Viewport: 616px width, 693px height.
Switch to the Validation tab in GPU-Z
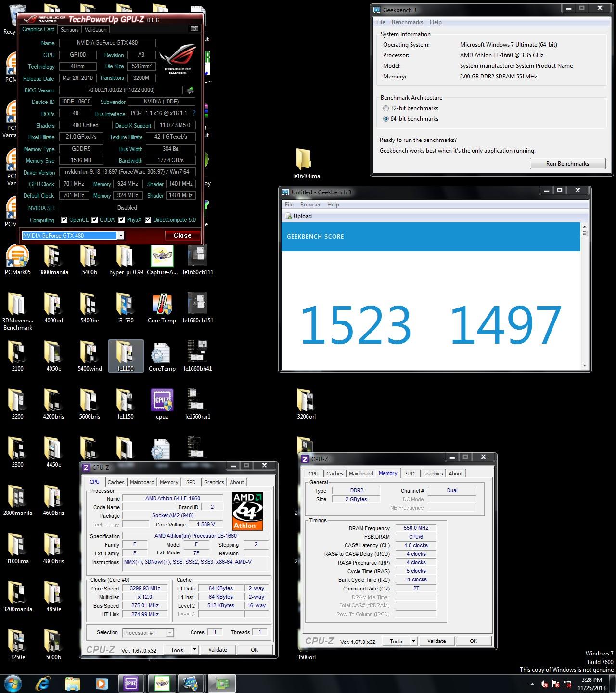[95, 29]
